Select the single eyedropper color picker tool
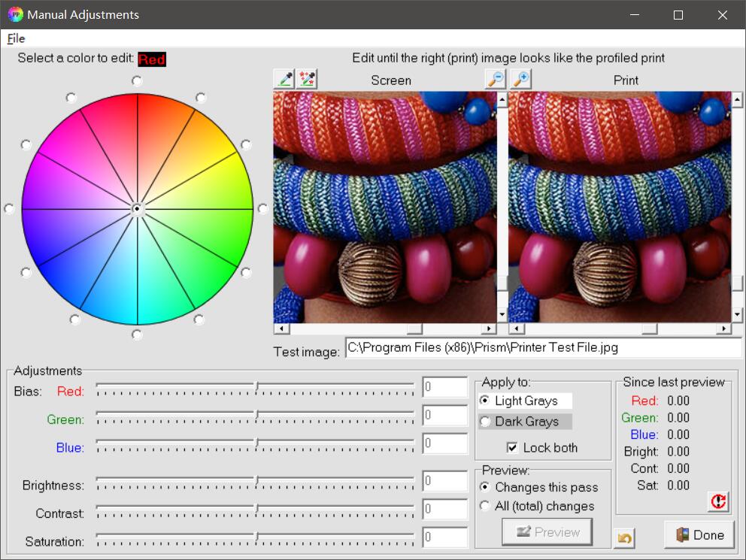Viewport: 746px width, 560px height. 284,79
